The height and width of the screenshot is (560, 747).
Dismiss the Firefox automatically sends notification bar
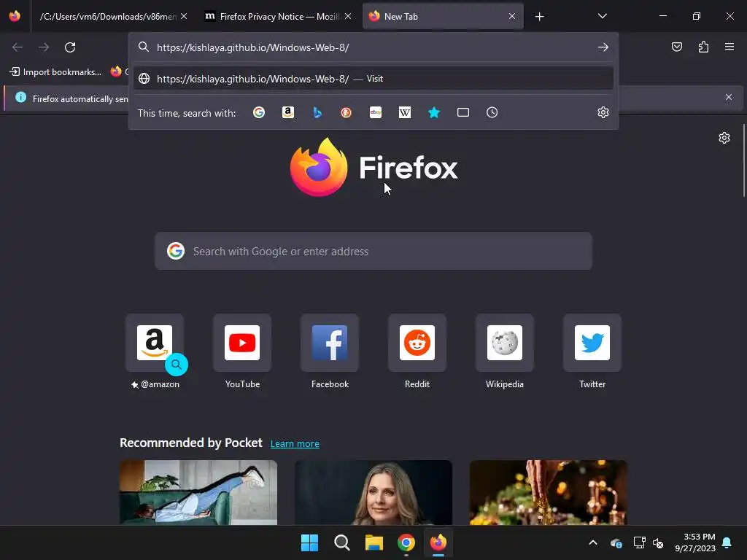(x=729, y=97)
